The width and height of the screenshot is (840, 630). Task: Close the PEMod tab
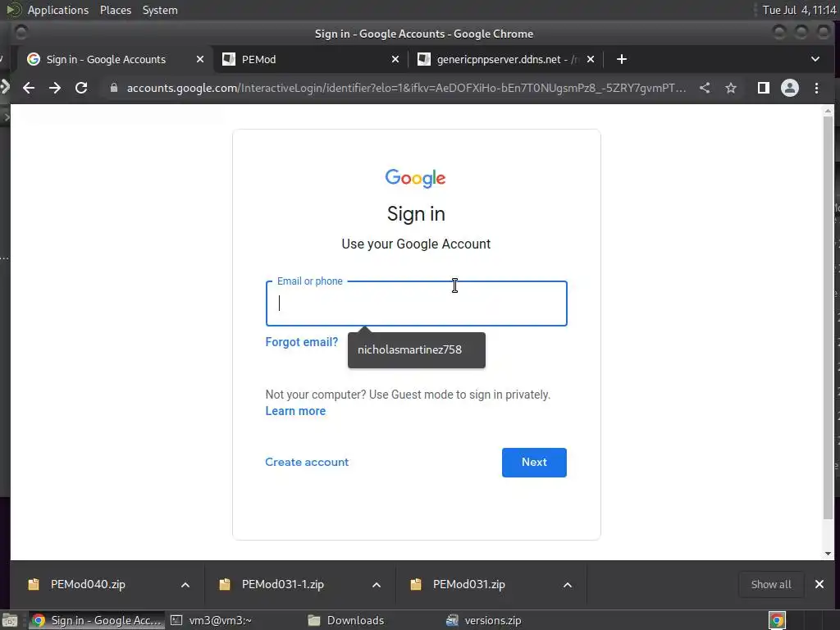[395, 59]
